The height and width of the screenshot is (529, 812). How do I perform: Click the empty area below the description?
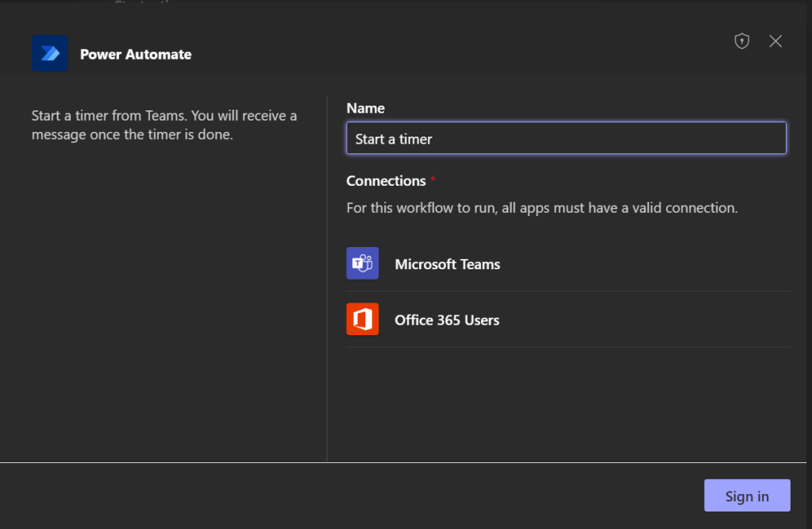164,302
